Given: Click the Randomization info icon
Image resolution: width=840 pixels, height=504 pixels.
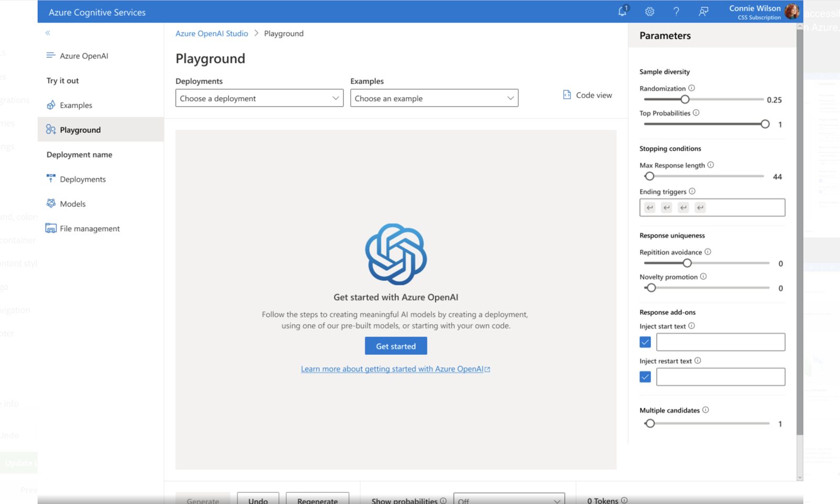Looking at the screenshot, I should tap(691, 88).
